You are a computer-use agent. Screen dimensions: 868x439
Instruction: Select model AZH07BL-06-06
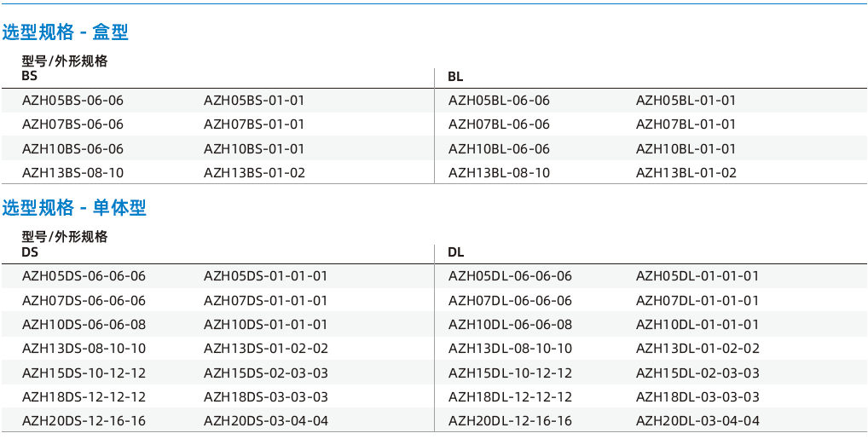click(x=499, y=124)
